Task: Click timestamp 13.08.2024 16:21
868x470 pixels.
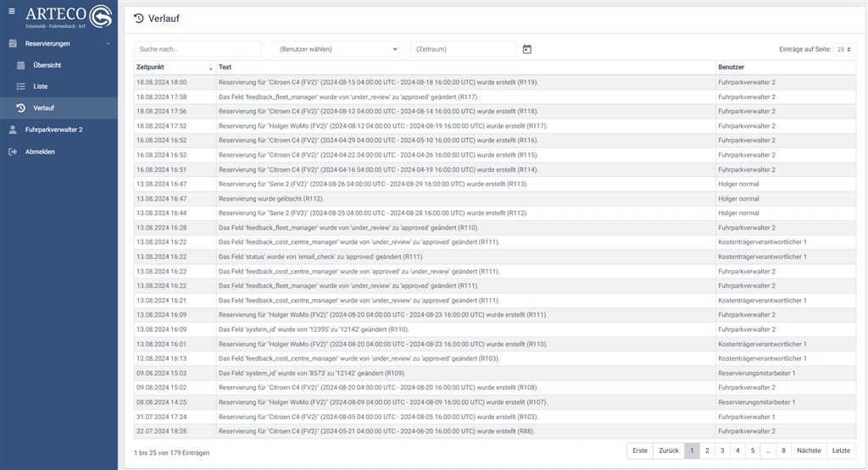Action: point(162,301)
